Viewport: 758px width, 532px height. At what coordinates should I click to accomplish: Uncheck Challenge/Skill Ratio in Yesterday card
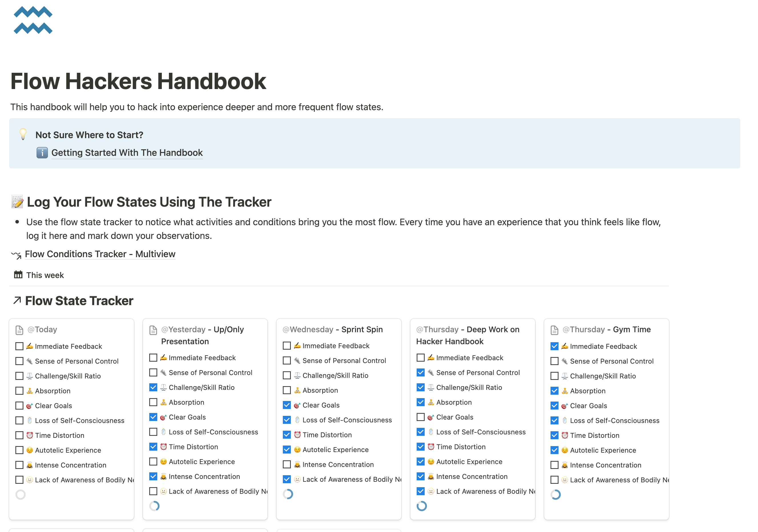(x=153, y=387)
